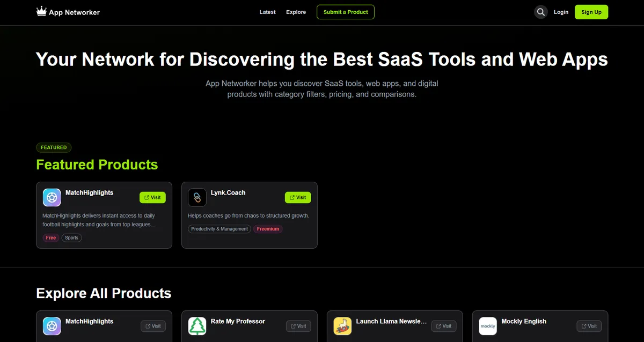
Task: Visit Lynk.Coach featured product
Action: pos(298,197)
